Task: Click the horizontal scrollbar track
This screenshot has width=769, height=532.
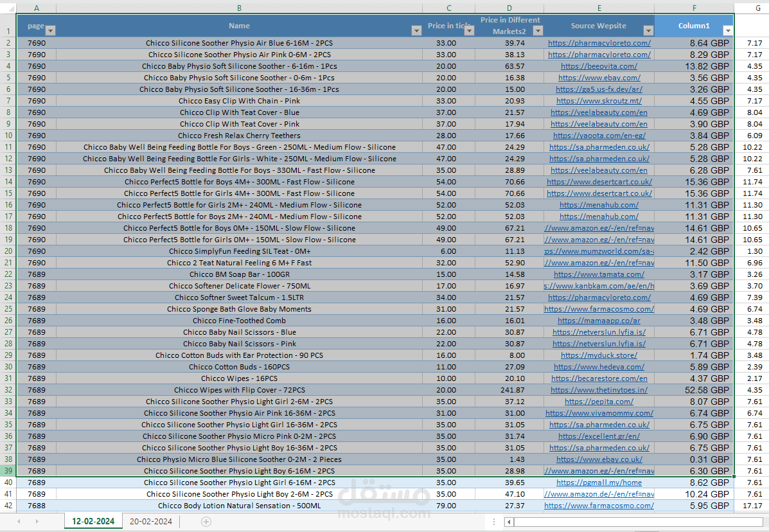Action: (637, 522)
